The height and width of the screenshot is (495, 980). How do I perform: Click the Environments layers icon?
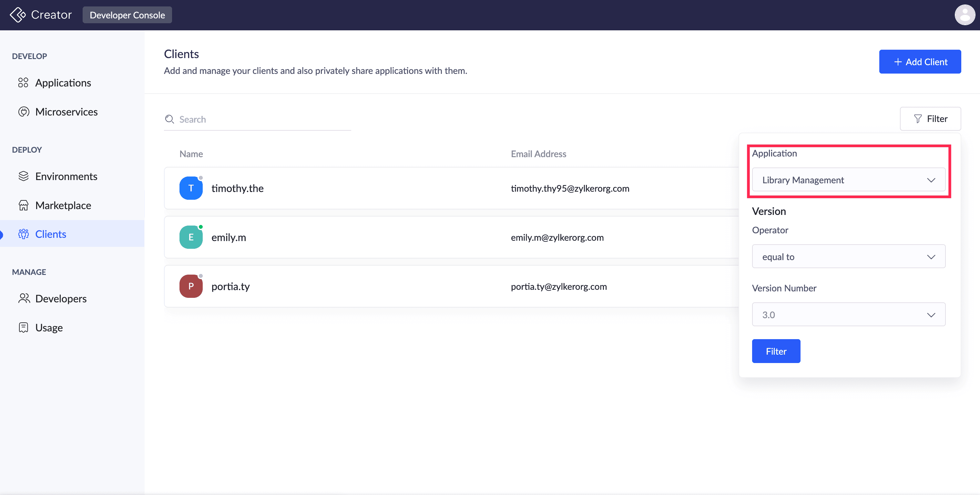click(x=24, y=176)
